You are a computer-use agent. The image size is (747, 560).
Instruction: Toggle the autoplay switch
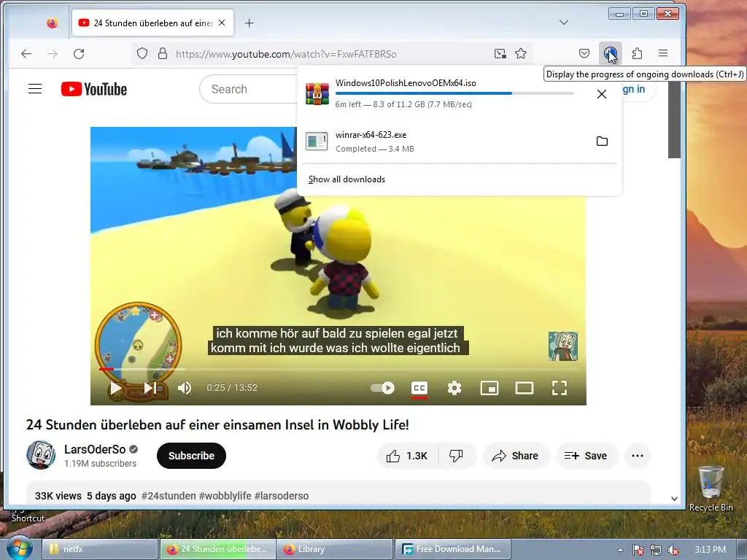click(382, 388)
